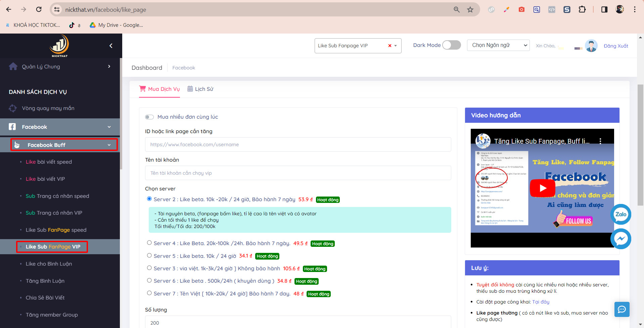The height and width of the screenshot is (328, 644).
Task: Open the TikTok bookmark labeled a
Action: pyautogui.click(x=75, y=25)
